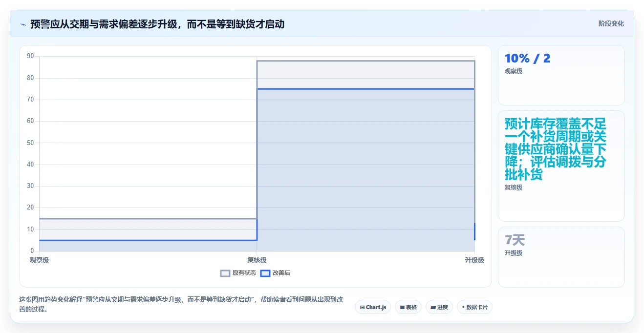Screen dimensions: 644x333
Task: Click the blue 改善后 line at 5
Action: click(x=148, y=240)
